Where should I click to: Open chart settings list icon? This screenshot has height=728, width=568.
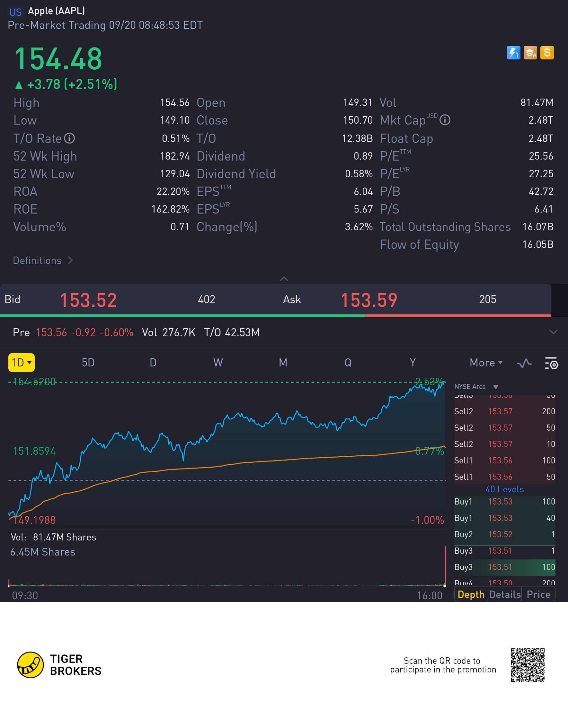point(551,363)
